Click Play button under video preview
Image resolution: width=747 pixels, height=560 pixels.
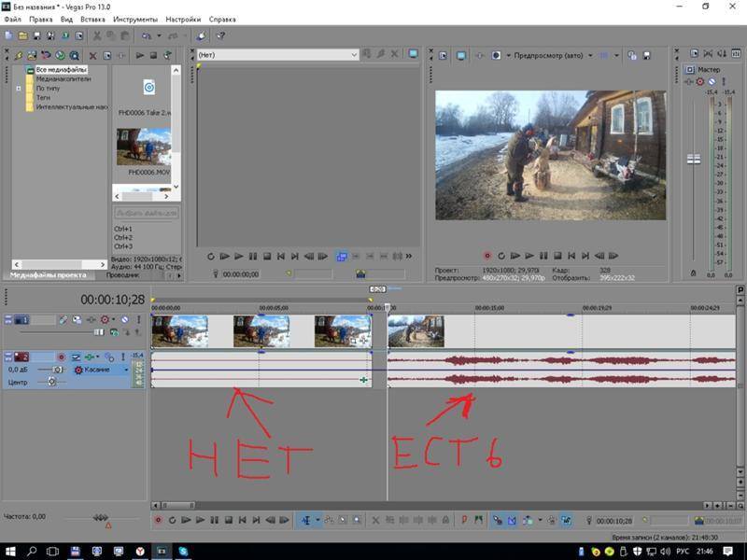coord(529,256)
